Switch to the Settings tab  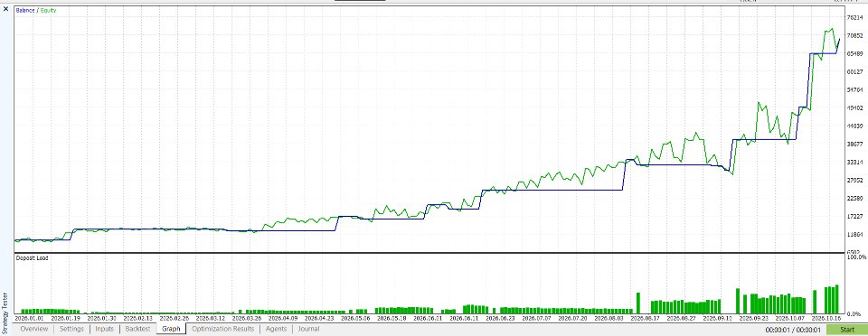pyautogui.click(x=71, y=329)
